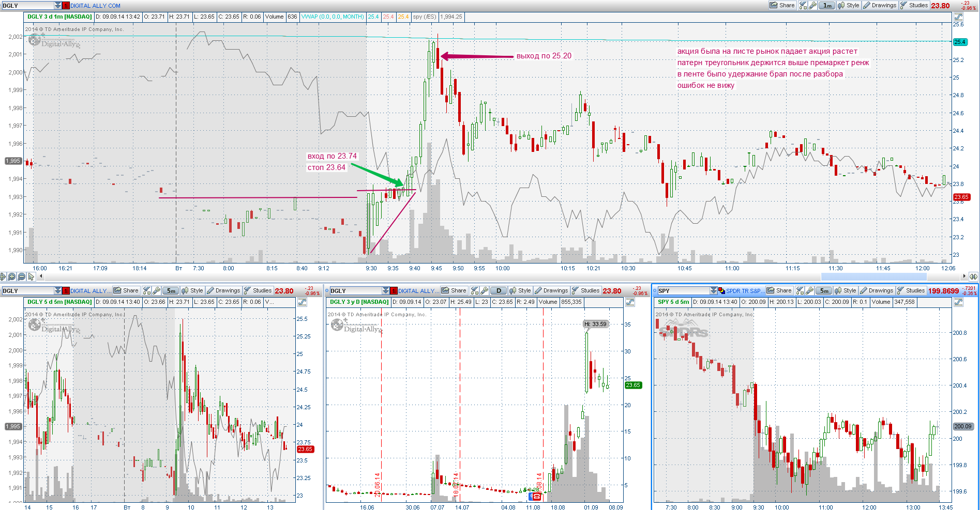Open Share menu in top 1m chart

click(x=782, y=5)
